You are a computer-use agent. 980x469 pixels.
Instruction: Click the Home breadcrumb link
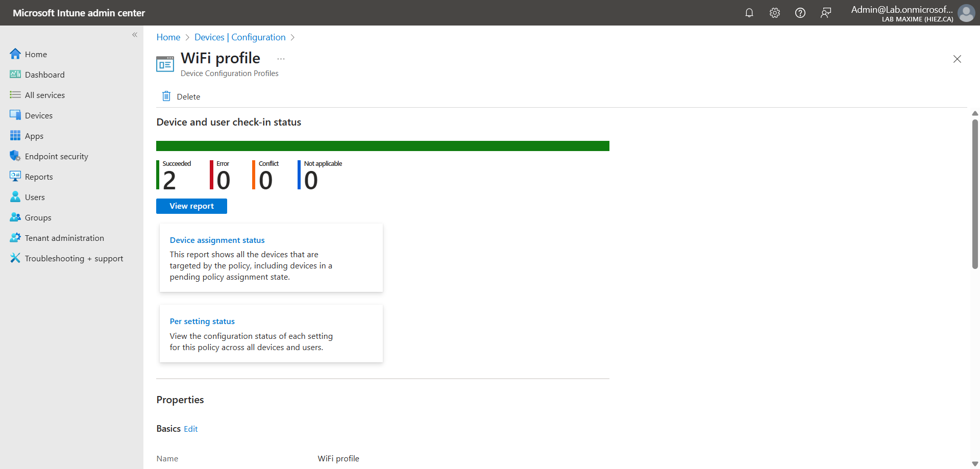pyautogui.click(x=168, y=37)
